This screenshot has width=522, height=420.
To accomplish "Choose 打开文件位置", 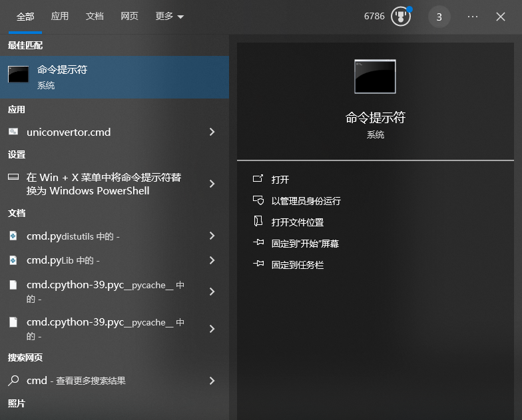I will click(297, 222).
